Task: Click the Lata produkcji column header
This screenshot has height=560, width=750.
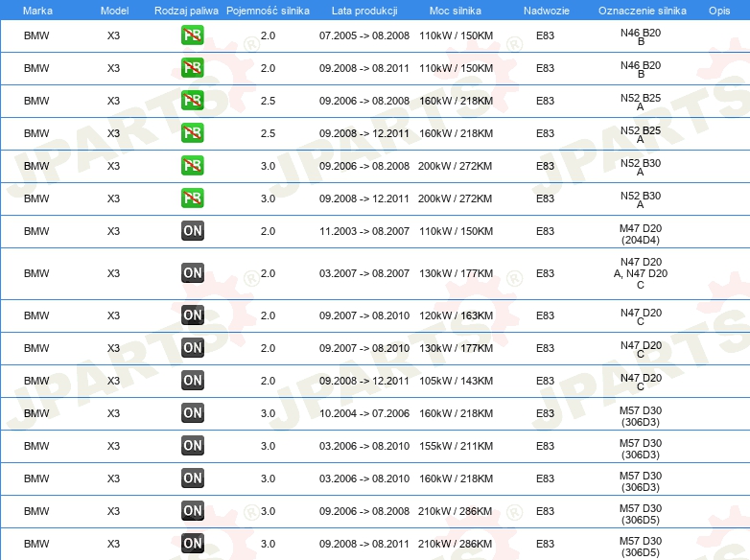Action: click(x=364, y=11)
